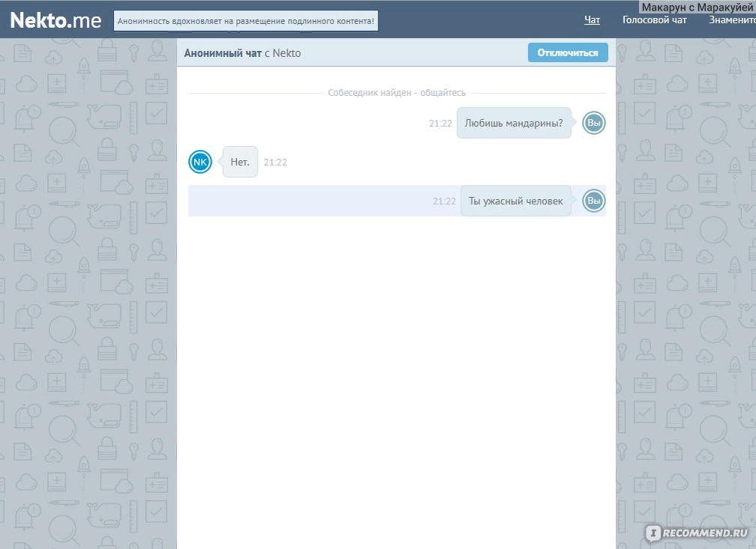Viewport: 756px width, 549px height.
Task: Open the Чат menu item
Action: (x=592, y=19)
